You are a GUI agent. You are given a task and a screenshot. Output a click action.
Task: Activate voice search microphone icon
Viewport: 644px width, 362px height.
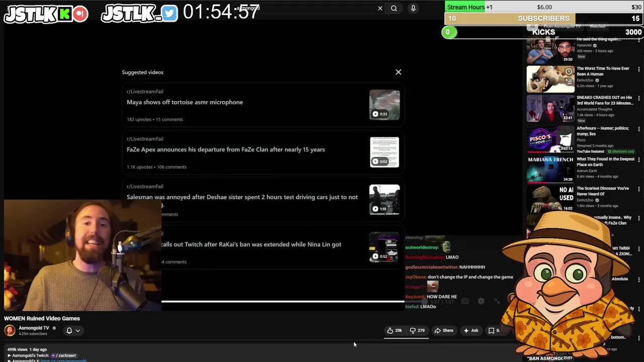[413, 8]
